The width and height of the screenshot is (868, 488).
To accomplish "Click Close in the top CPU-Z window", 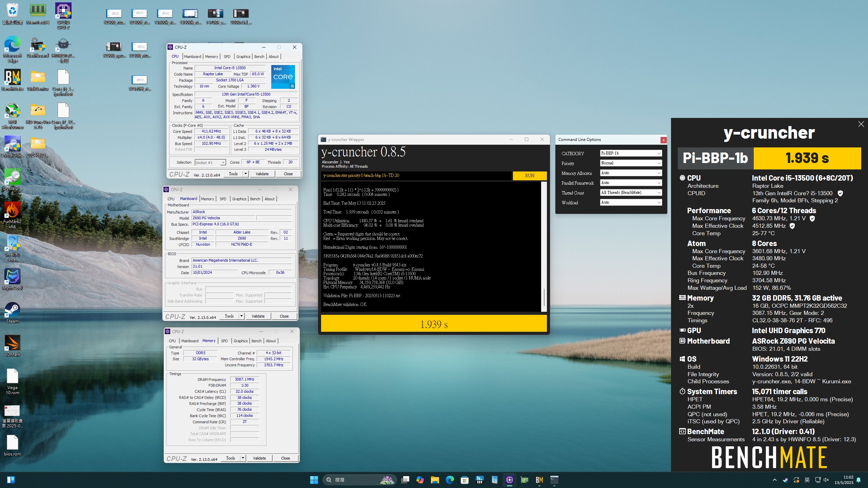I will [x=288, y=174].
